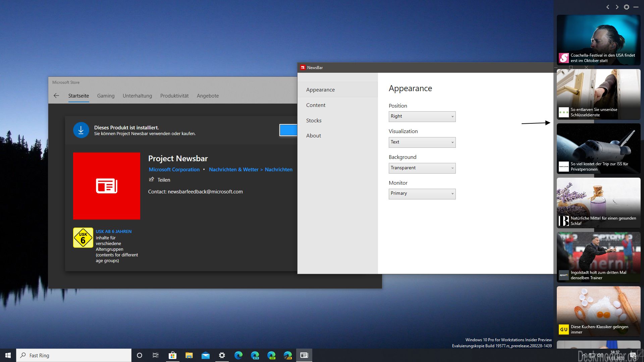The image size is (644, 362).
Task: Open Edge Dev from taskbar
Action: point(271,355)
